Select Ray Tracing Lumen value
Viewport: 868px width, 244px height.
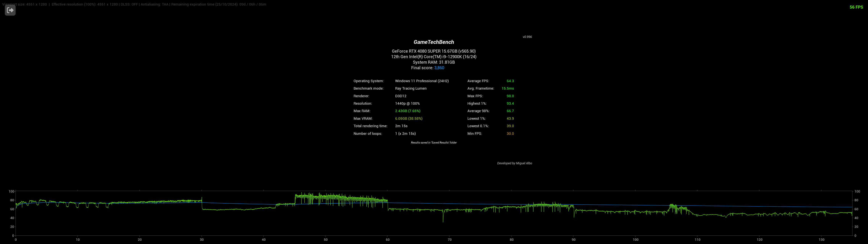pos(411,88)
